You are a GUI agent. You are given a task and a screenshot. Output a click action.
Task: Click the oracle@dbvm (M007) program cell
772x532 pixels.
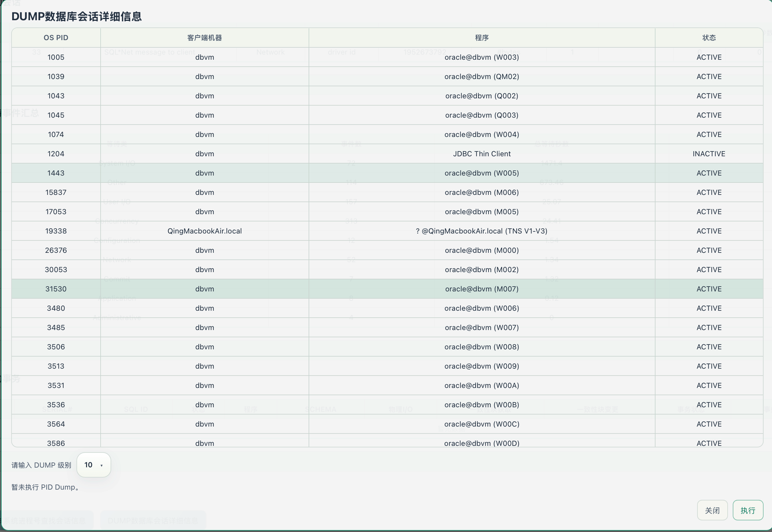point(482,289)
